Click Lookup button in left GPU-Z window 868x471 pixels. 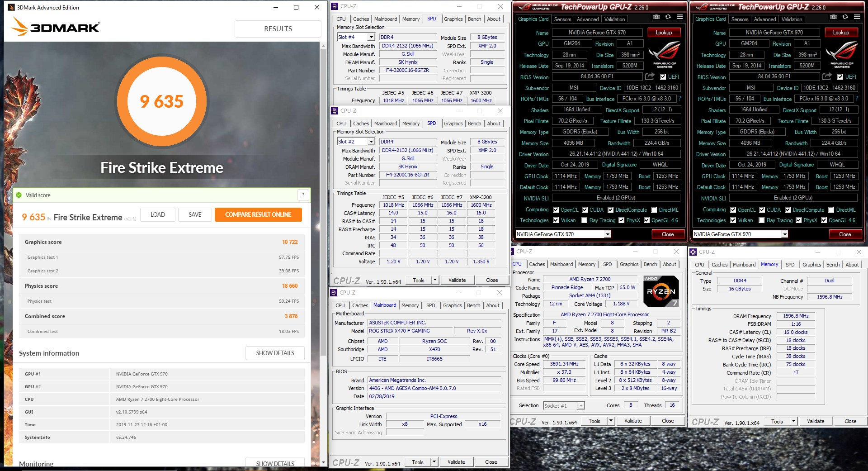(664, 33)
